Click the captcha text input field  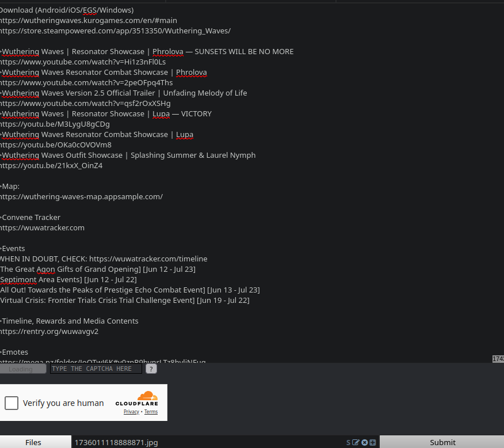[x=96, y=369]
